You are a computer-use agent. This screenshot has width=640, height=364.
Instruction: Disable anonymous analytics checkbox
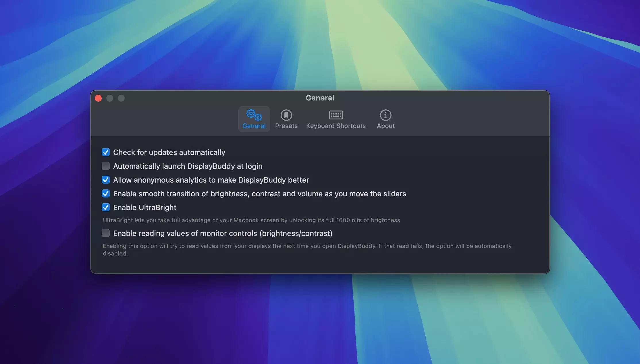click(106, 180)
